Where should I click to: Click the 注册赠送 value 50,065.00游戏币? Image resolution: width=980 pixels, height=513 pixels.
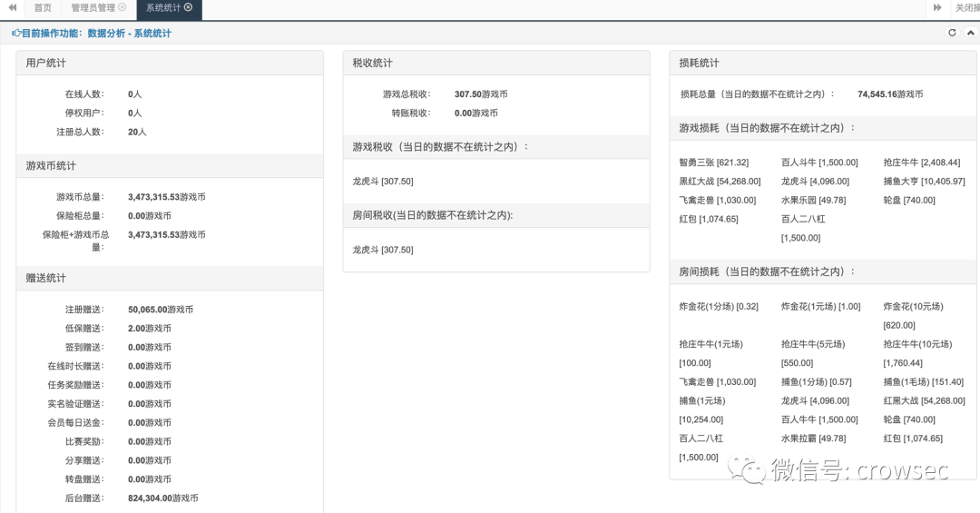[161, 310]
